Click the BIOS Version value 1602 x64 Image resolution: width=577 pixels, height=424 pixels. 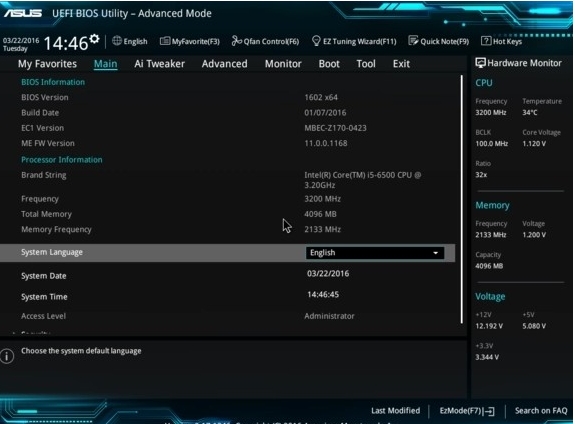(321, 98)
